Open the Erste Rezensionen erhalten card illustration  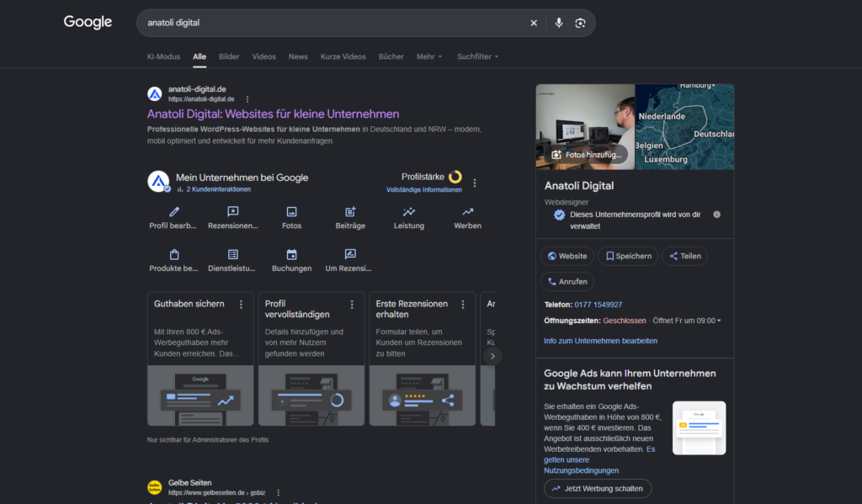423,395
